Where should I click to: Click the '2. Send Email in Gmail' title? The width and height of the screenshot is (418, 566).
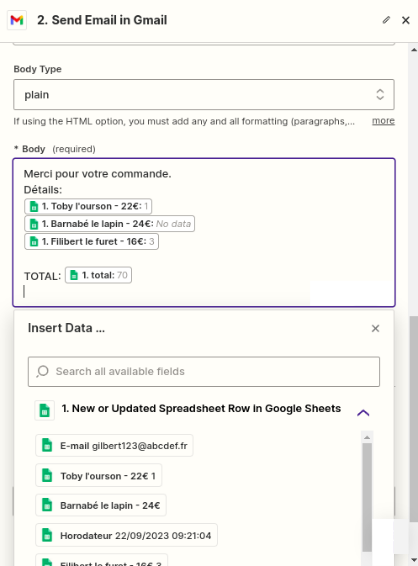(102, 20)
